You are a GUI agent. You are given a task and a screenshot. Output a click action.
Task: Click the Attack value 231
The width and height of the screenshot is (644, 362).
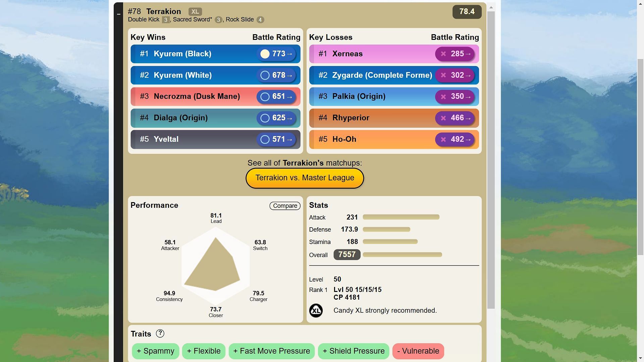(352, 217)
